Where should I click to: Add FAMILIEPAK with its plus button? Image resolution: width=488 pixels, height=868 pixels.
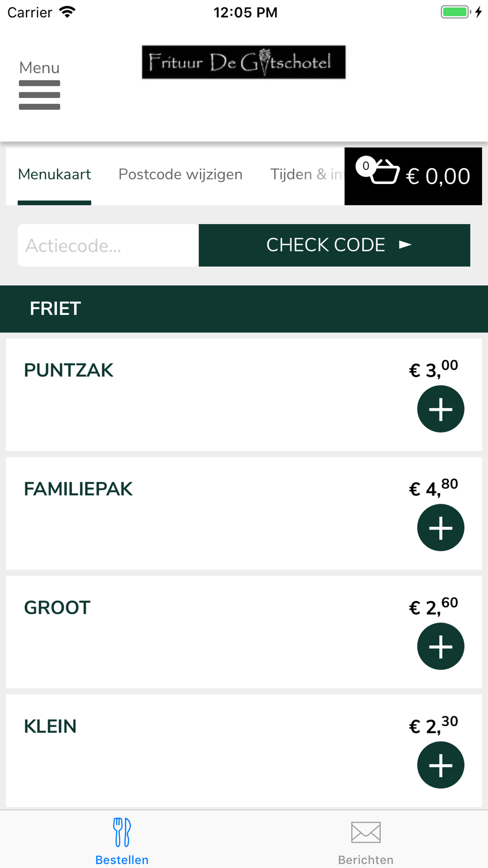click(x=441, y=528)
